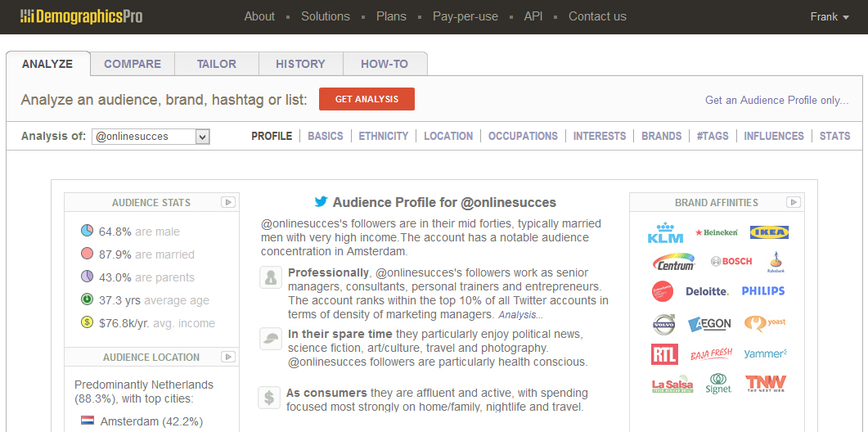Click Get an Audience Profile only link

[x=777, y=101]
